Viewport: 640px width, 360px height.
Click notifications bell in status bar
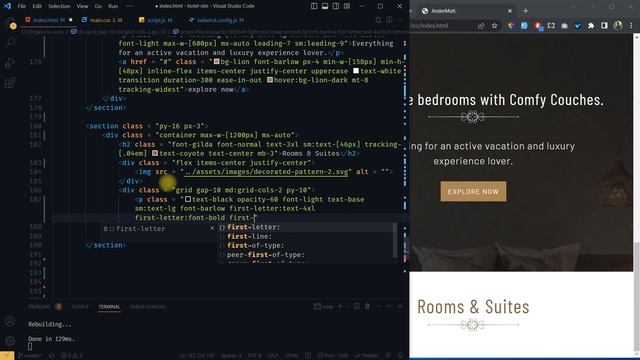pyautogui.click(x=400, y=356)
